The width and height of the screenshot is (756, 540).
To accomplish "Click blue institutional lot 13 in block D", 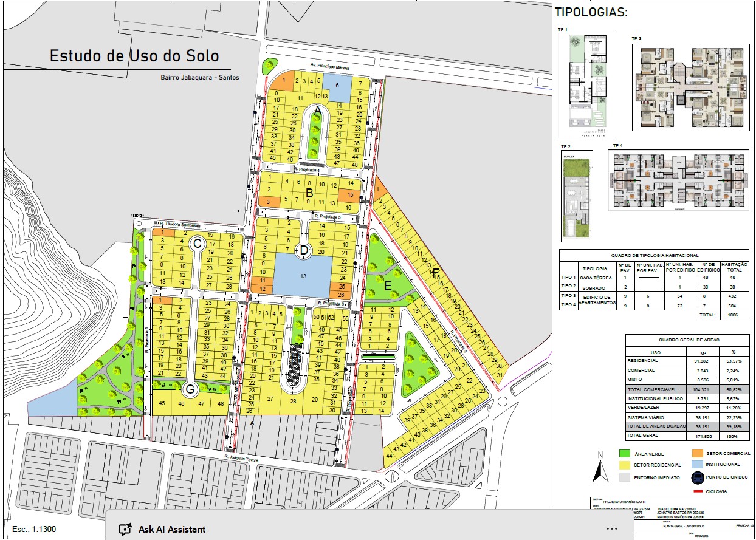I will (x=303, y=275).
